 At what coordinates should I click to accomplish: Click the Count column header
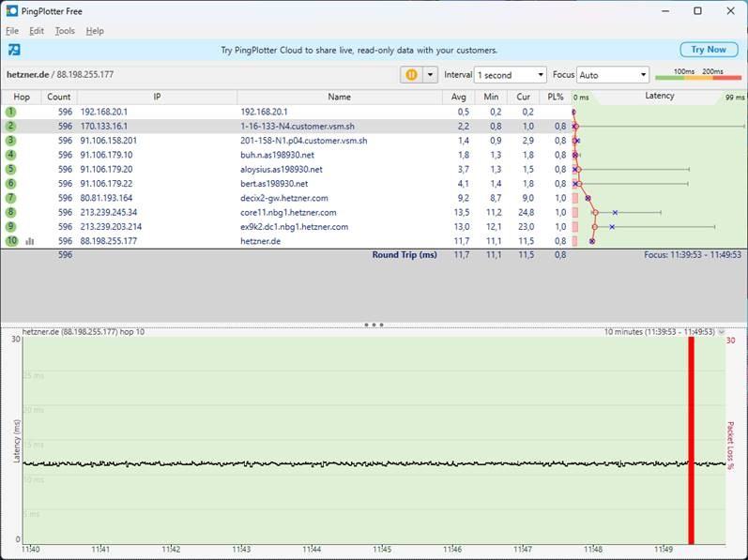(59, 97)
